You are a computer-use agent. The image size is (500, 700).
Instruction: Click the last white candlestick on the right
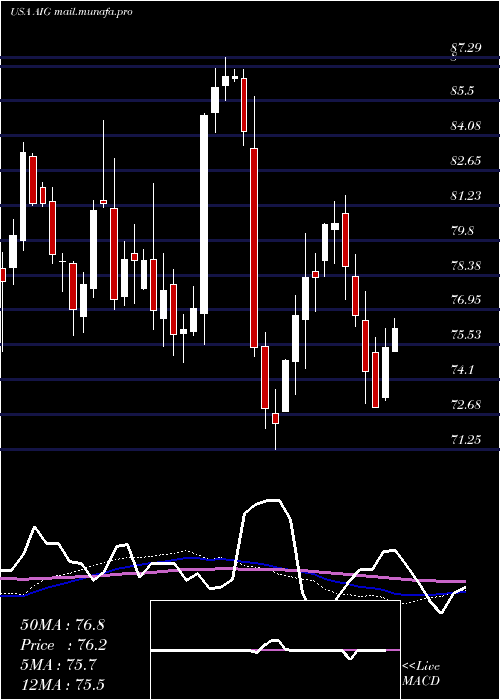[x=395, y=340]
